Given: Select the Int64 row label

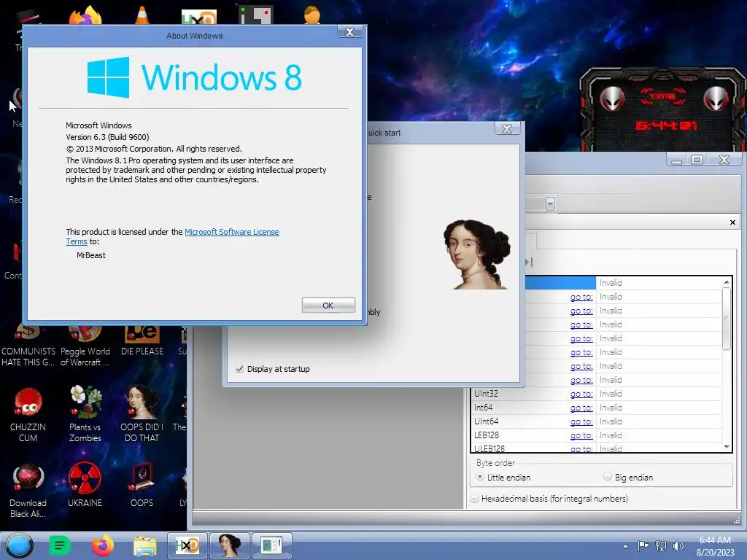Looking at the screenshot, I should coord(483,408).
